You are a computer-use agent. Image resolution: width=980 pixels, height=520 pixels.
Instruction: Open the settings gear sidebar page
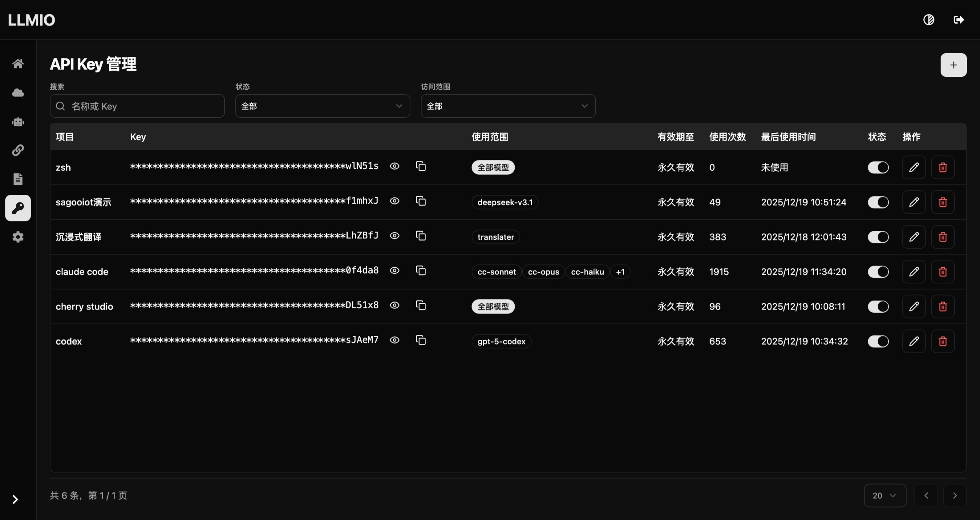tap(18, 237)
